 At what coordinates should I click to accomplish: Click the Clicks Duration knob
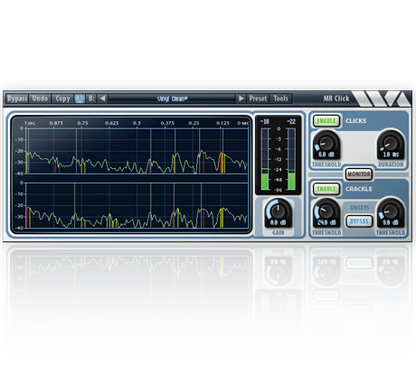[391, 143]
